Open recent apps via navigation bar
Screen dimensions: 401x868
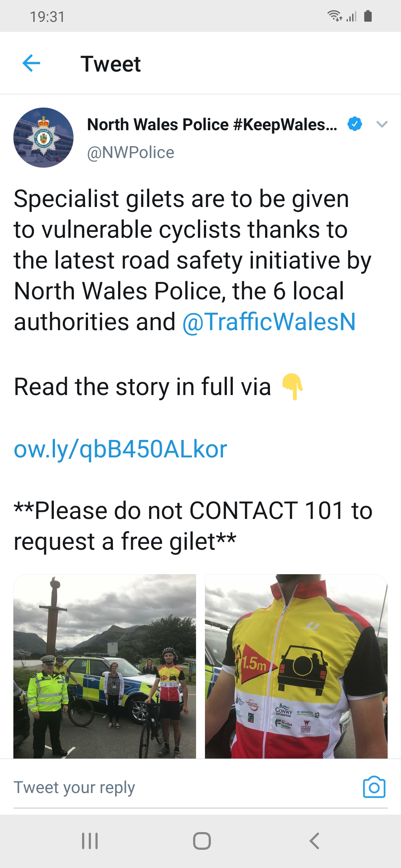90,841
